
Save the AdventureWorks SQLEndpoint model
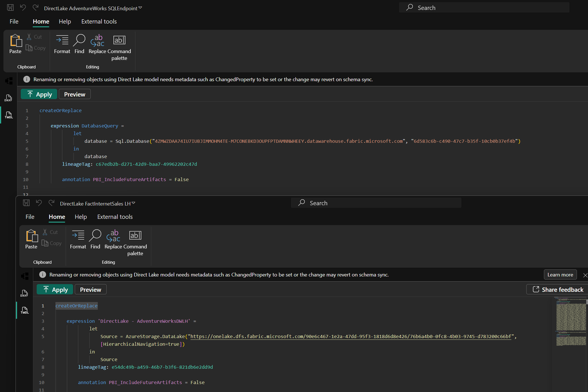(11, 8)
